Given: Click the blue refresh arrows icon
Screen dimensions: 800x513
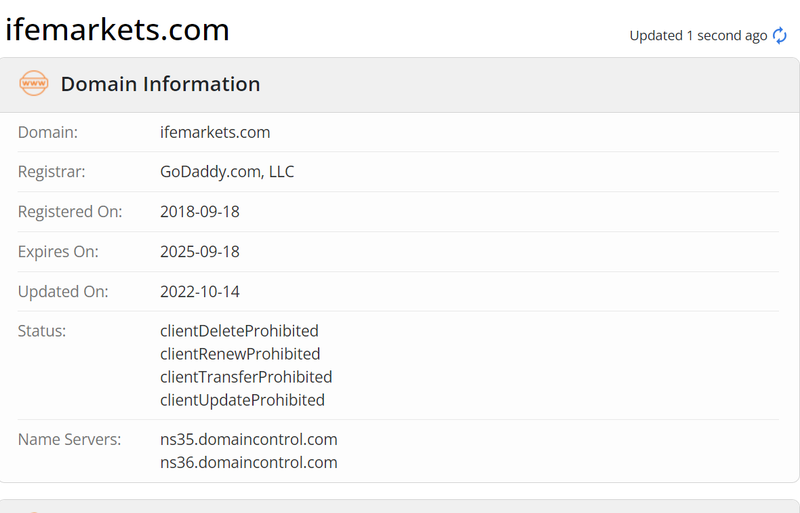Looking at the screenshot, I should pos(780,36).
